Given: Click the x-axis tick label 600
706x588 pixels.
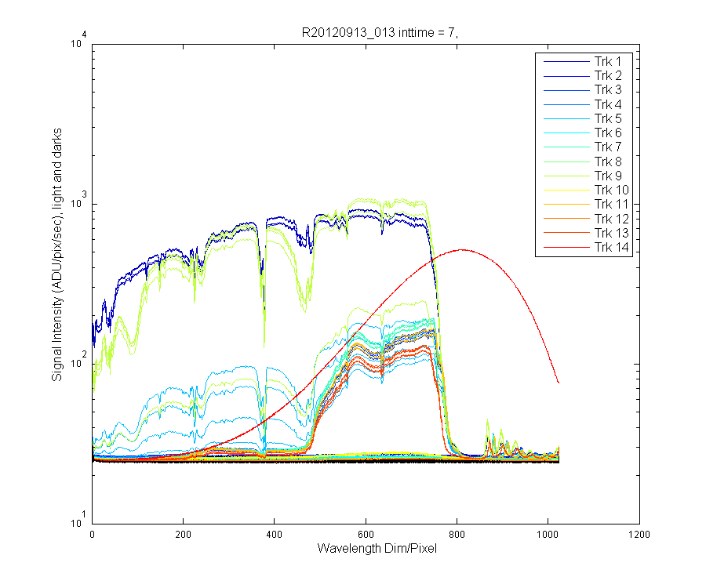Looking at the screenshot, I should coord(366,535).
